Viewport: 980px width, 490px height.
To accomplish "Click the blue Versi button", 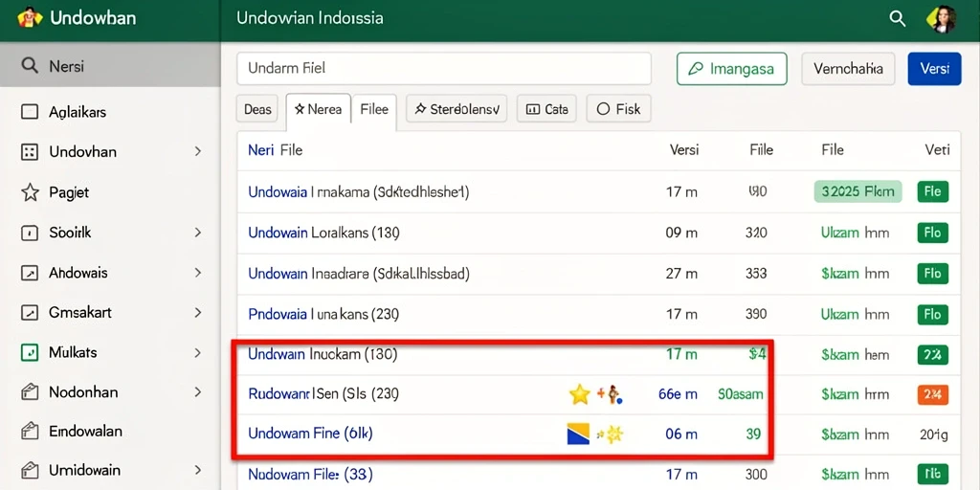I will [x=934, y=69].
